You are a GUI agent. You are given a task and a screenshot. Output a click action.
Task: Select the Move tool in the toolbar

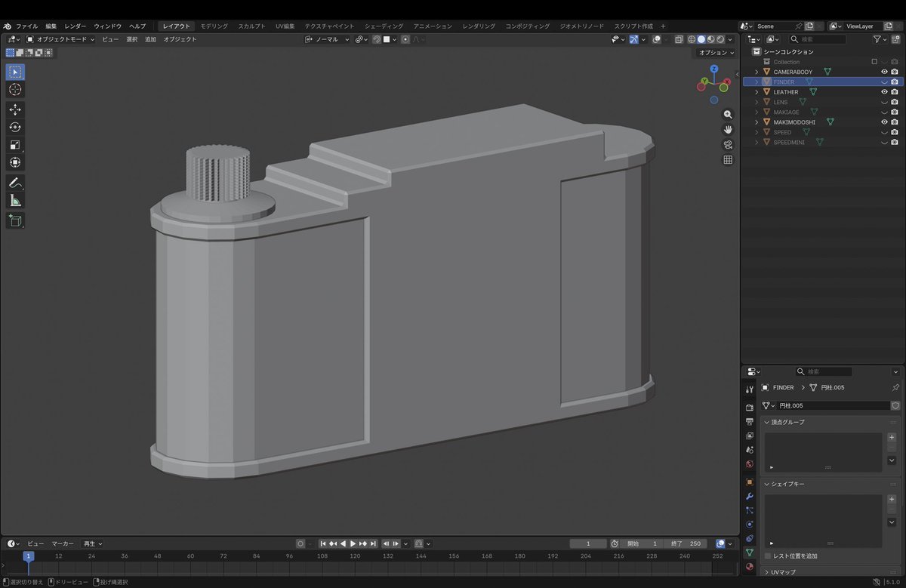click(15, 109)
